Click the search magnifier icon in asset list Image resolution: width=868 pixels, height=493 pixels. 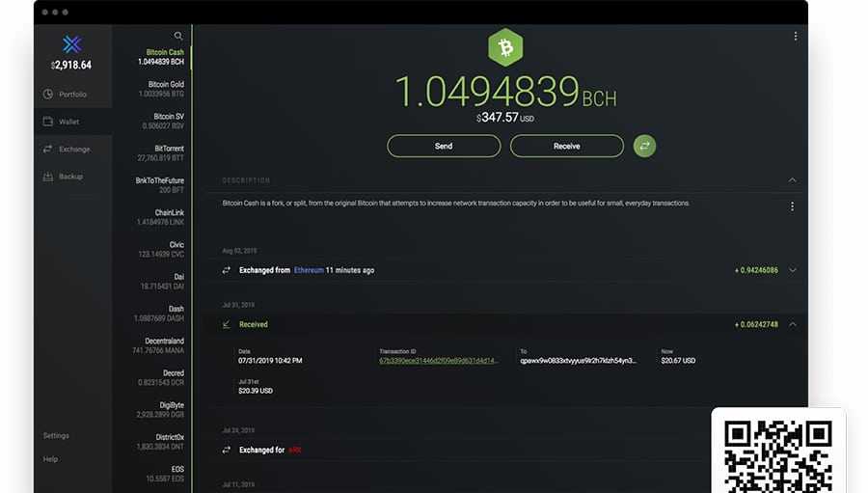point(178,36)
